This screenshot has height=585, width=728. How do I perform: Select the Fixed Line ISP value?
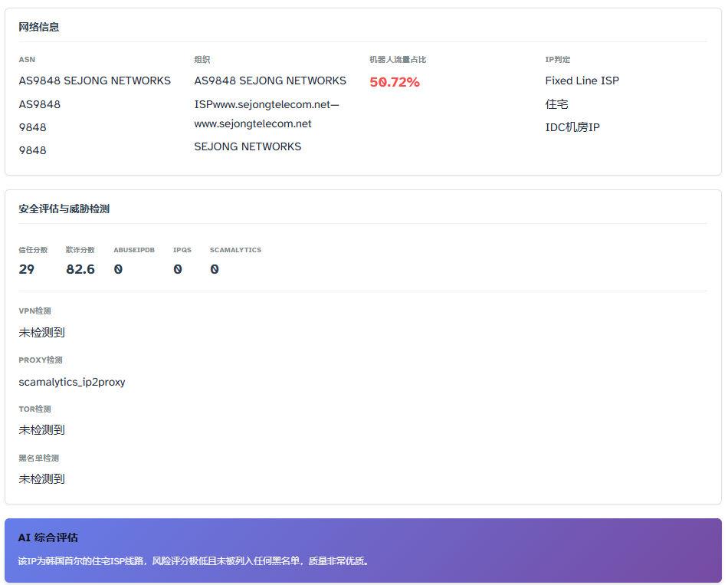point(582,81)
